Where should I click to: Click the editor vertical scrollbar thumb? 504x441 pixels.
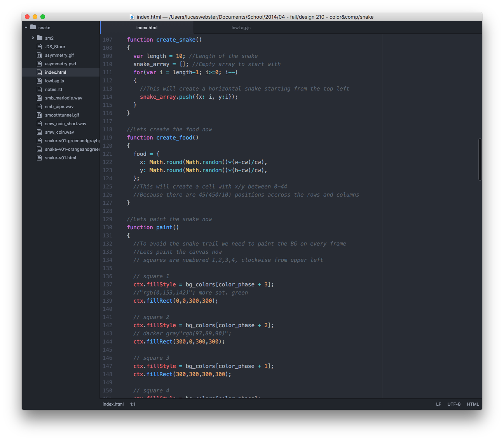pyautogui.click(x=480, y=159)
